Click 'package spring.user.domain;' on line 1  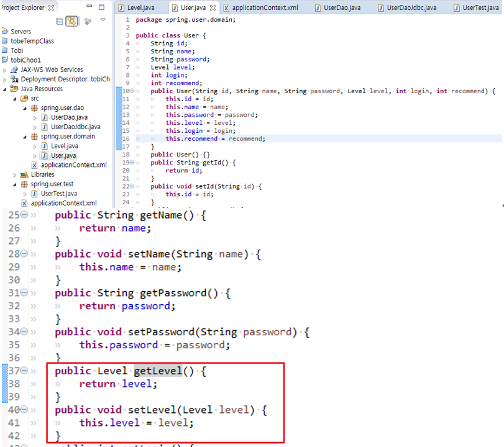(x=185, y=20)
